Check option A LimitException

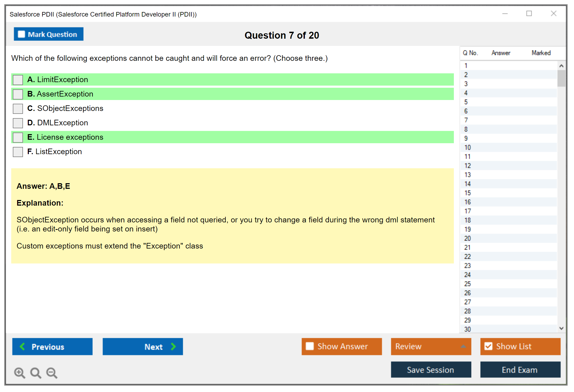pyautogui.click(x=18, y=80)
